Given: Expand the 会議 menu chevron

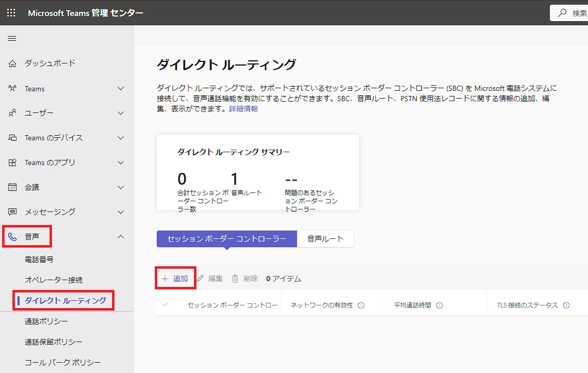Looking at the screenshot, I should tap(121, 187).
